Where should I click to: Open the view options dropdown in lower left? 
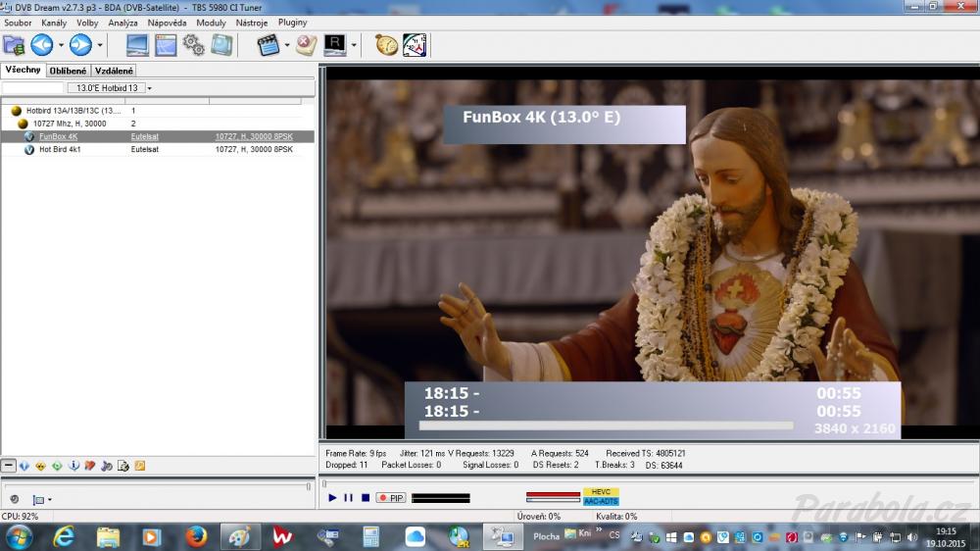pyautogui.click(x=42, y=500)
